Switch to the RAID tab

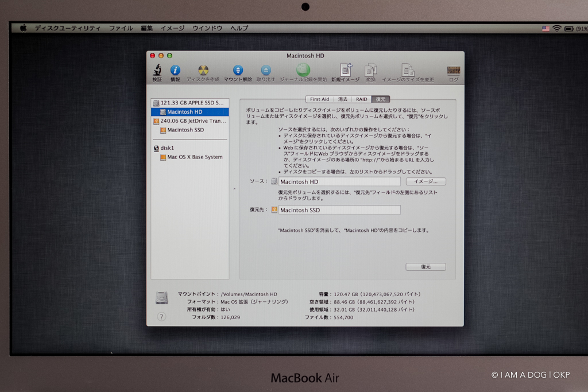click(362, 99)
